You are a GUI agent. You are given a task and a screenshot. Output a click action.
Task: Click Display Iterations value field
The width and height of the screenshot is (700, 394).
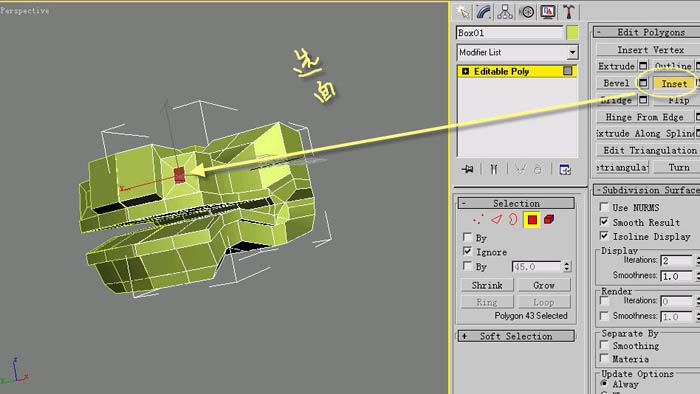(676, 261)
